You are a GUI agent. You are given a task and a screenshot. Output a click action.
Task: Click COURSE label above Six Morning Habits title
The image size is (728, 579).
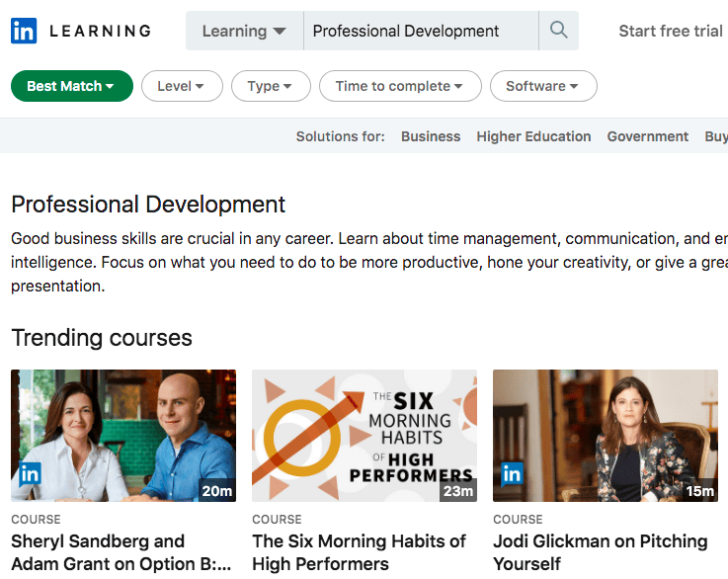[x=277, y=519]
